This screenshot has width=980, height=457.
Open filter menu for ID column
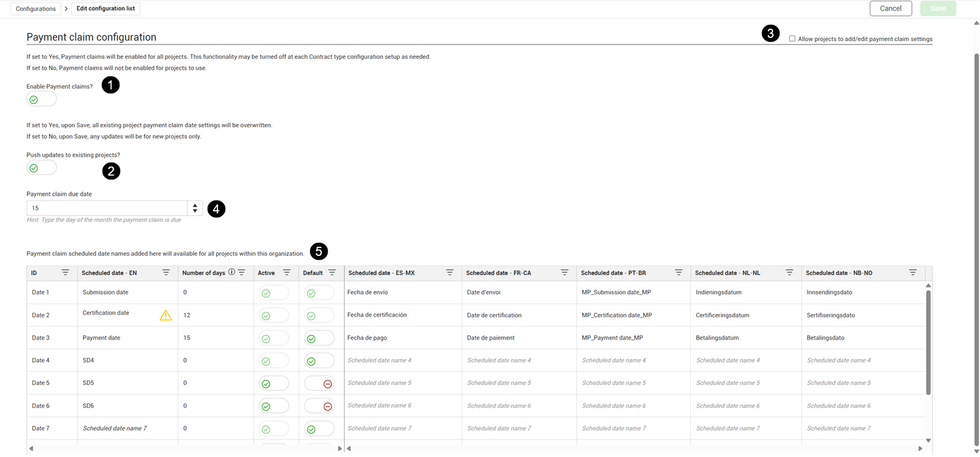coord(65,272)
